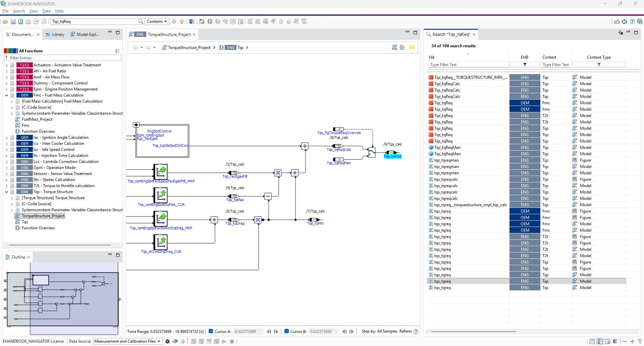Click the clear filters icon in Search panel

point(620,33)
